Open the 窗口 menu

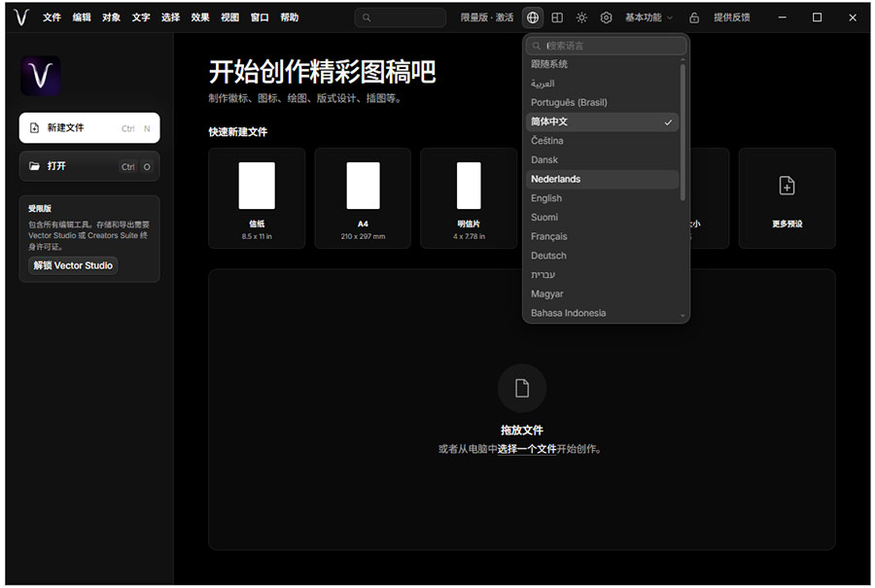260,17
